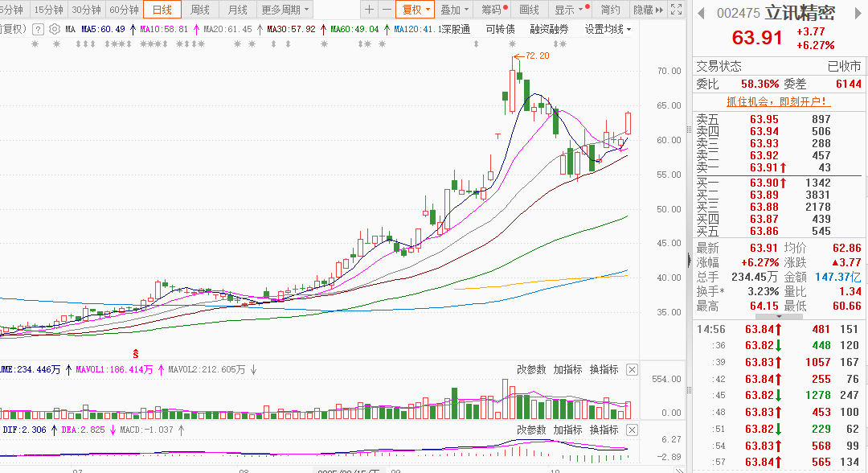Click MA20:61.45 indicator label
The height and width of the screenshot is (473, 868).
(227, 29)
